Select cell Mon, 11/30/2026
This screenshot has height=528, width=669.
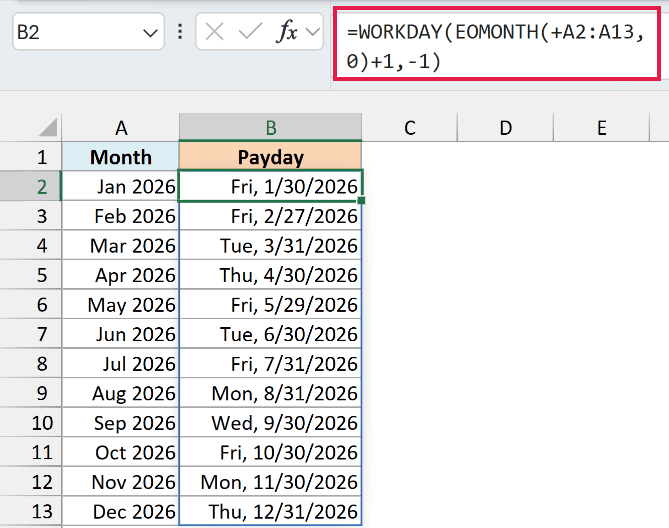(x=271, y=481)
